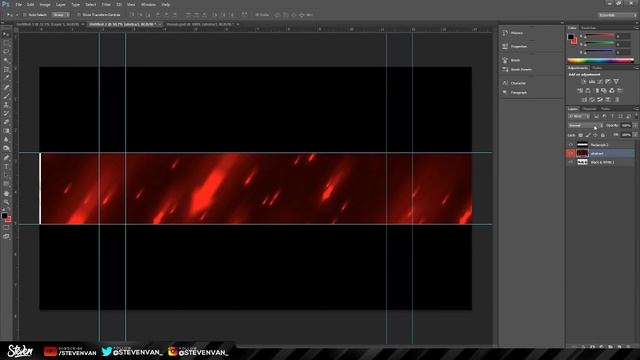
Task: Toggle lock layer position
Action: click(x=596, y=135)
